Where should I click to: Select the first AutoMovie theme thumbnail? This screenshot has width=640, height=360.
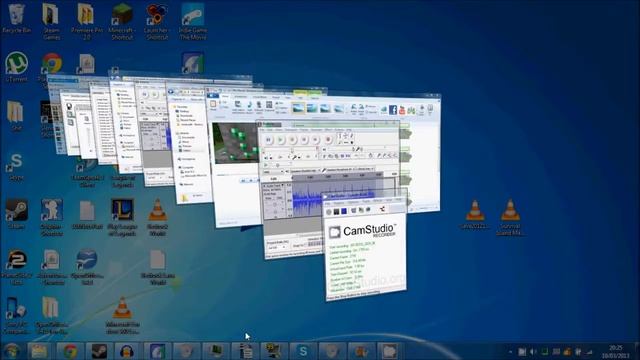click(298, 108)
